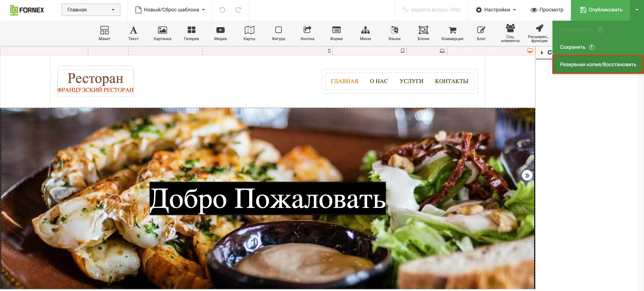Click the undo arrow icon
Screen dimensions: 644x291
[222, 10]
